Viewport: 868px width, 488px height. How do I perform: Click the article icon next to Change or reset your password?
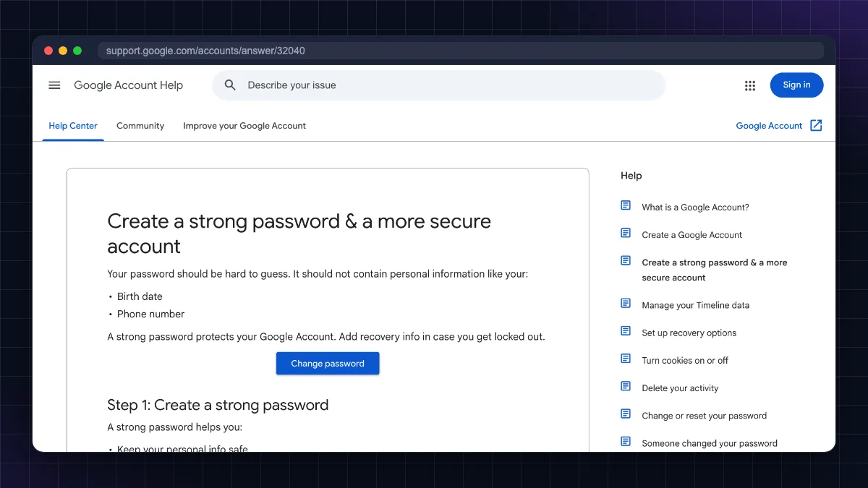(x=626, y=414)
